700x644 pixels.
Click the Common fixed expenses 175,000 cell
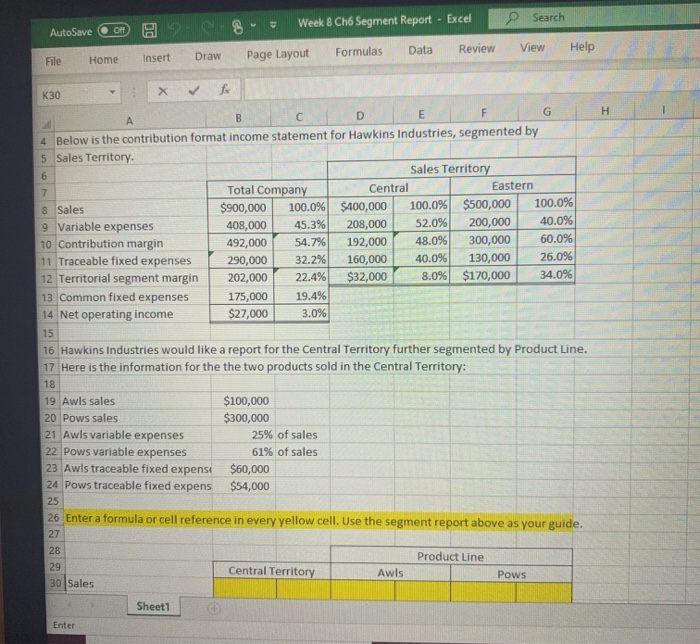(242, 296)
